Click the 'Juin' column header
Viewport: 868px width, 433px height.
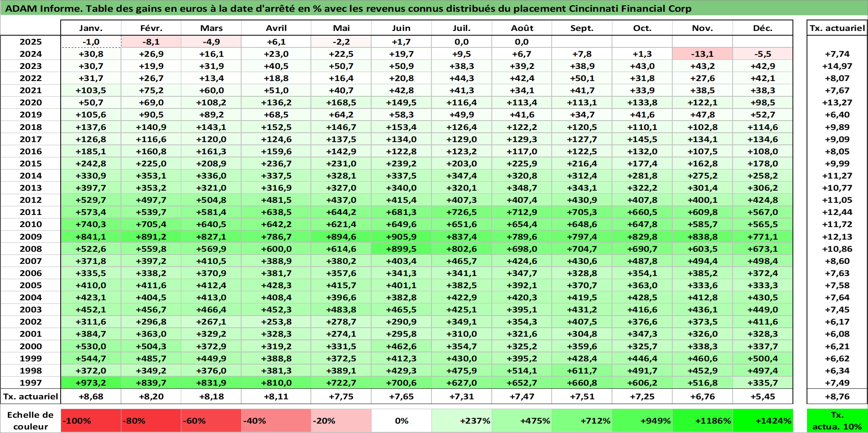click(401, 28)
